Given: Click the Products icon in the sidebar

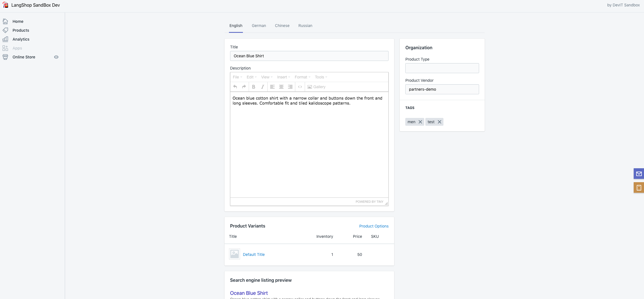Looking at the screenshot, I should pos(5,30).
